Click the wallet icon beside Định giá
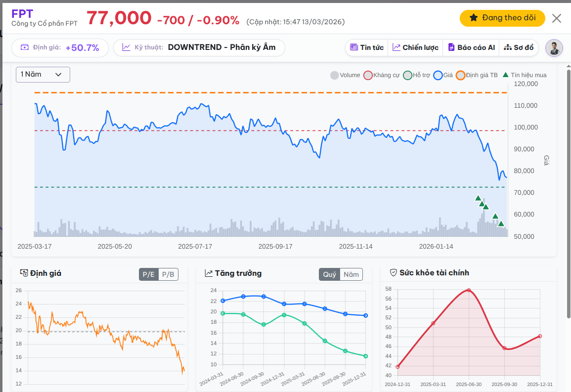The width and height of the screenshot is (571, 392). click(x=25, y=47)
